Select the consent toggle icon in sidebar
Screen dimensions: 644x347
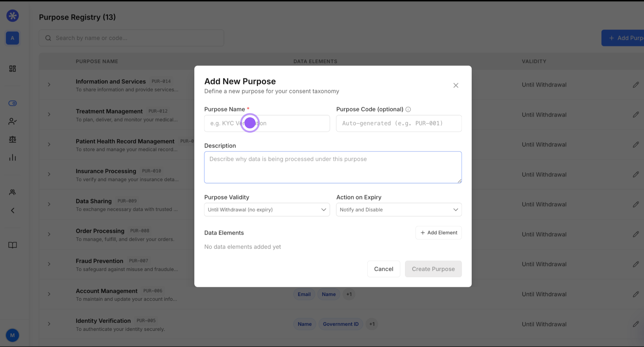[13, 103]
